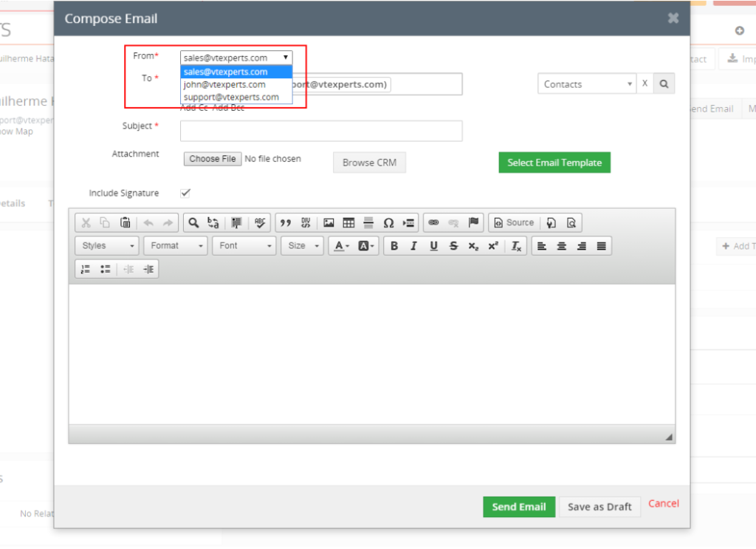Click the Unlink icon
This screenshot has height=549, width=756.
tap(453, 223)
